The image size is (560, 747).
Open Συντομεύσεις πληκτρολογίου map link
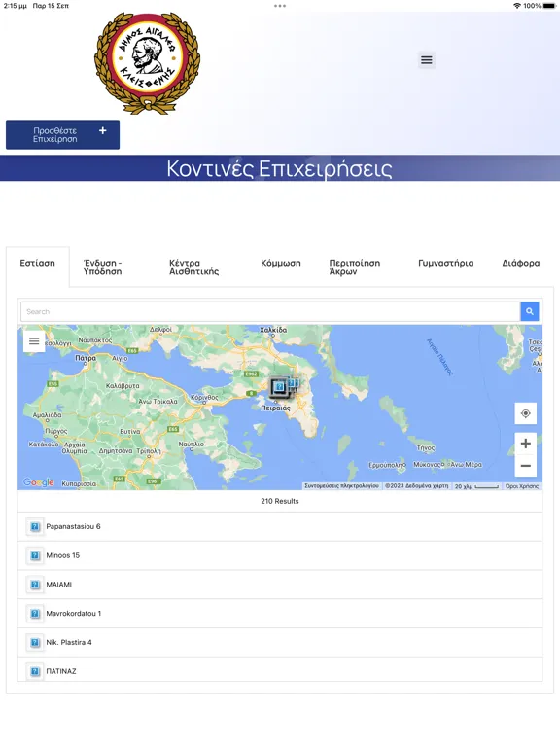coord(341,486)
